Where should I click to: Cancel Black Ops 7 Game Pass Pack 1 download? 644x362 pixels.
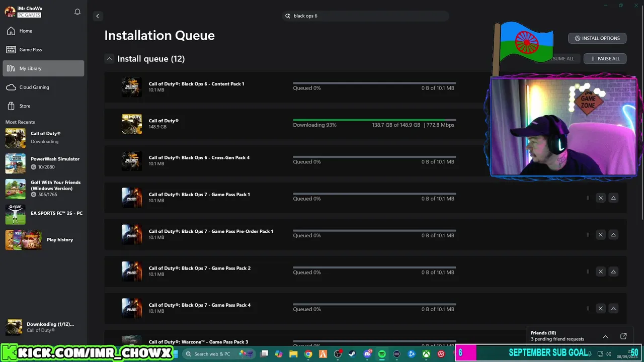click(600, 198)
